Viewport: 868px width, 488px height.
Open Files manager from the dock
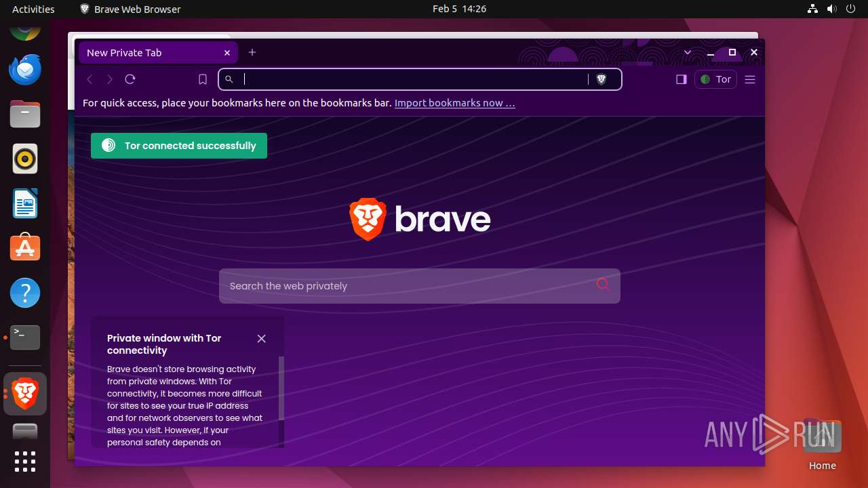tap(25, 115)
